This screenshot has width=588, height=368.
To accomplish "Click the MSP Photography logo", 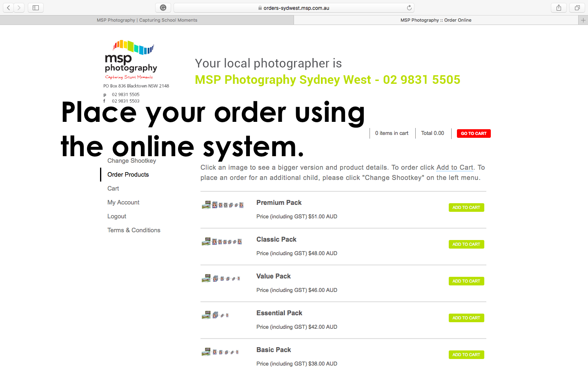I will pos(131,60).
